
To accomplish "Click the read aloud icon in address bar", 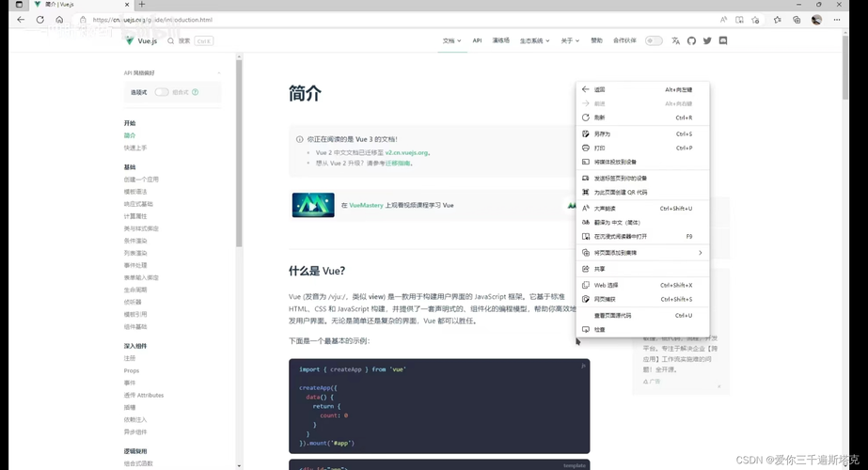I will [x=723, y=20].
